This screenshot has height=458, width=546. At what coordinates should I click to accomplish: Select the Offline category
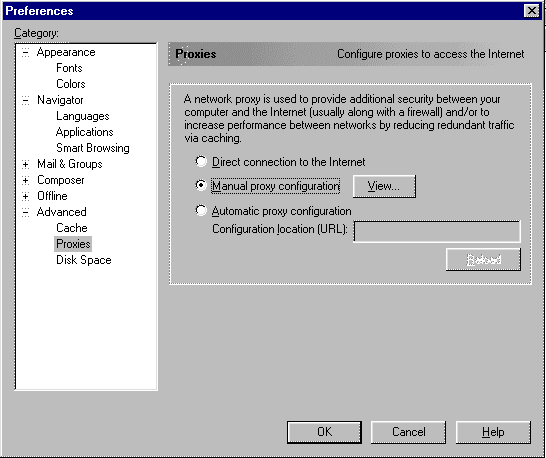point(52,196)
